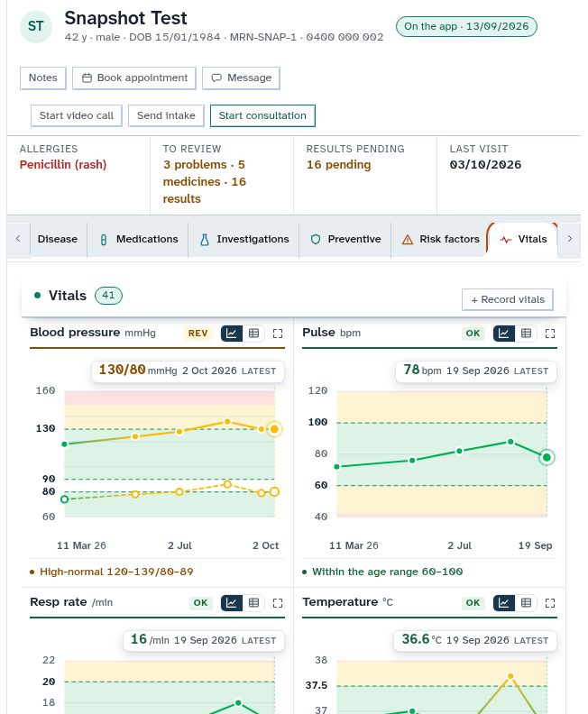Show Resp rate table view
588x714 pixels.
253,603
